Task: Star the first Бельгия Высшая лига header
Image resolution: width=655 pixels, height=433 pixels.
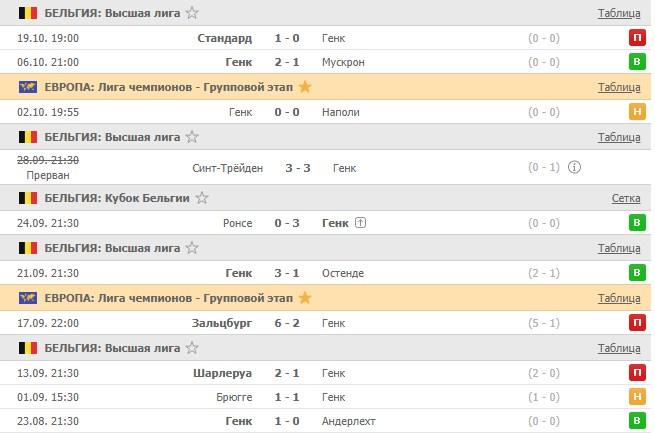Action: (x=192, y=13)
